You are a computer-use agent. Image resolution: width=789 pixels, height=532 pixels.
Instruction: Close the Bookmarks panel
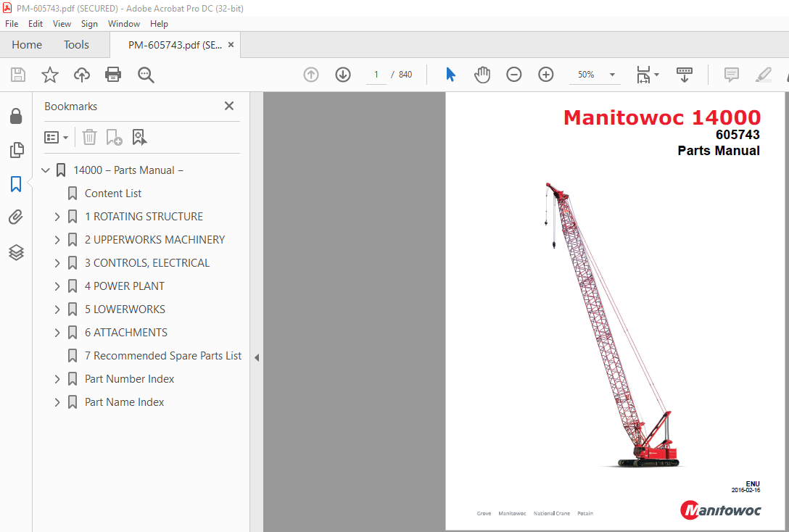tap(229, 106)
